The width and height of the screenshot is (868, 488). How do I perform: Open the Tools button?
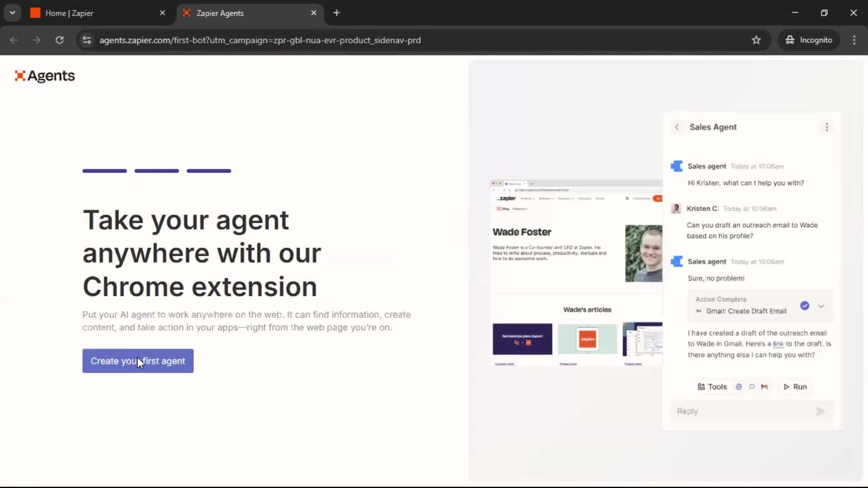(712, 387)
